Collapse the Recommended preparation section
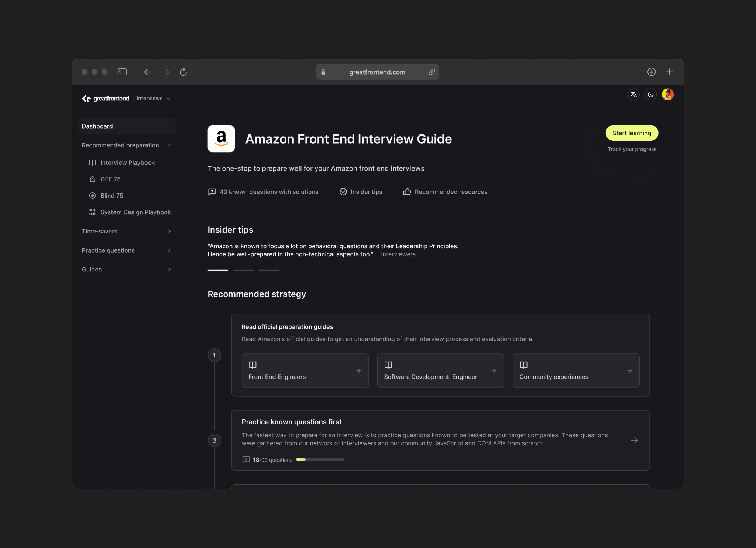756x548 pixels. (x=127, y=145)
